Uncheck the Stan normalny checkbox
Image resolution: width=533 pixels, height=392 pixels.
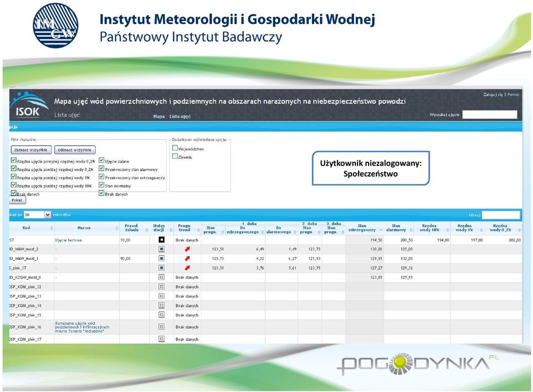101,184
